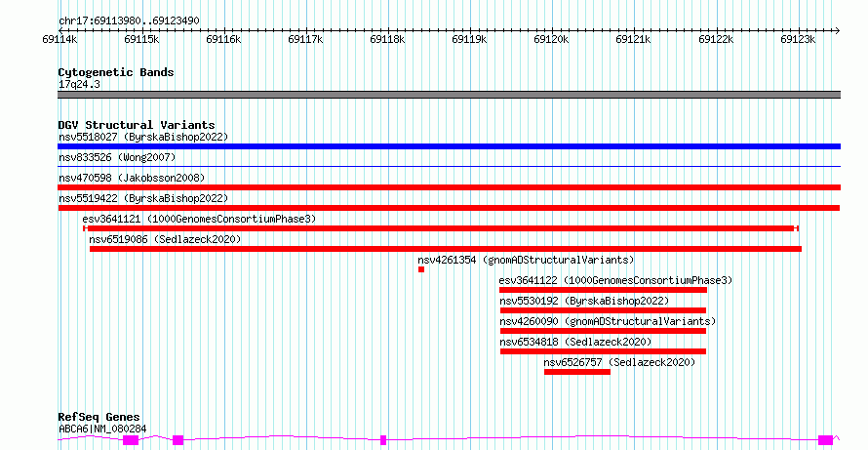Image resolution: width=868 pixels, height=450 pixels.
Task: Click the ABCA6 exon block near 69123.3k
Action: point(825,440)
